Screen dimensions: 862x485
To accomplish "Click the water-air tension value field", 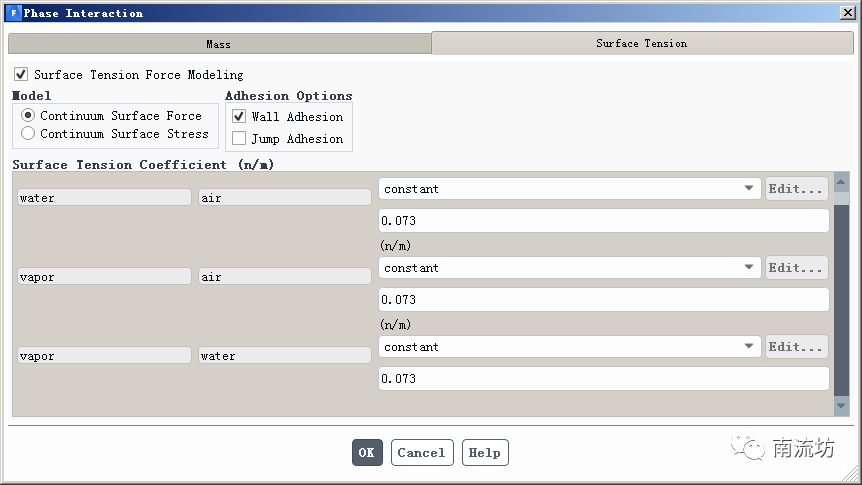I will [x=603, y=221].
